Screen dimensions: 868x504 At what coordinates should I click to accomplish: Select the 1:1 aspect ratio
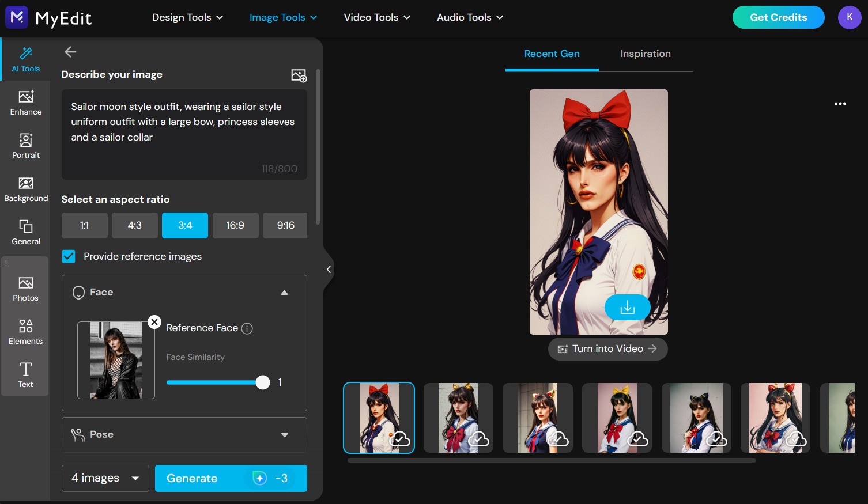pyautogui.click(x=84, y=225)
